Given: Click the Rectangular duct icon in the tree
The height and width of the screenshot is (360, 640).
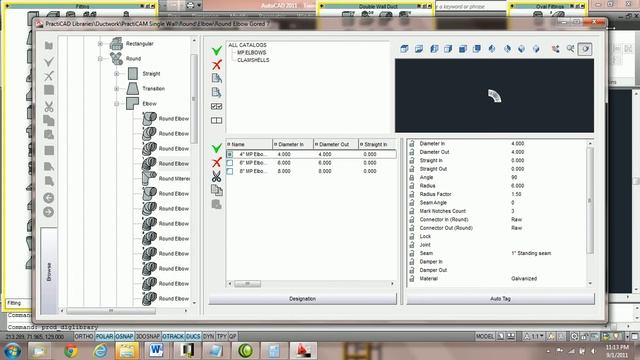Looking at the screenshot, I should coord(116,43).
